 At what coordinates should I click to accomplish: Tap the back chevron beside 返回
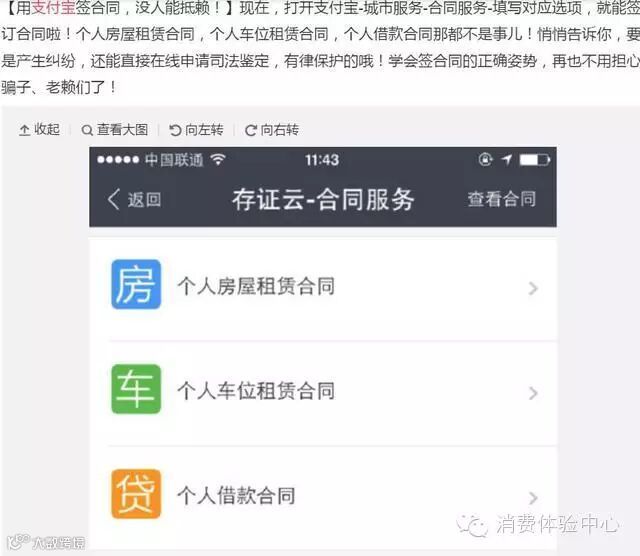113,199
